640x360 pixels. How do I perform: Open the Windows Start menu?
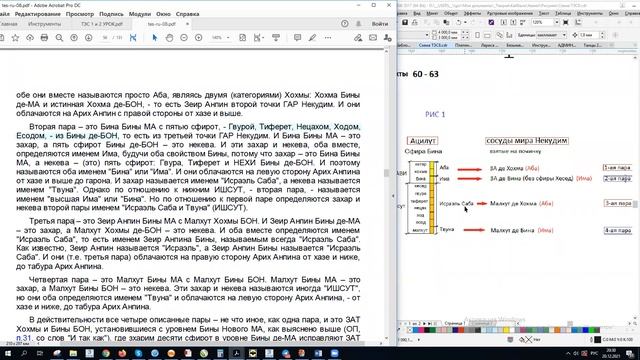point(7,353)
